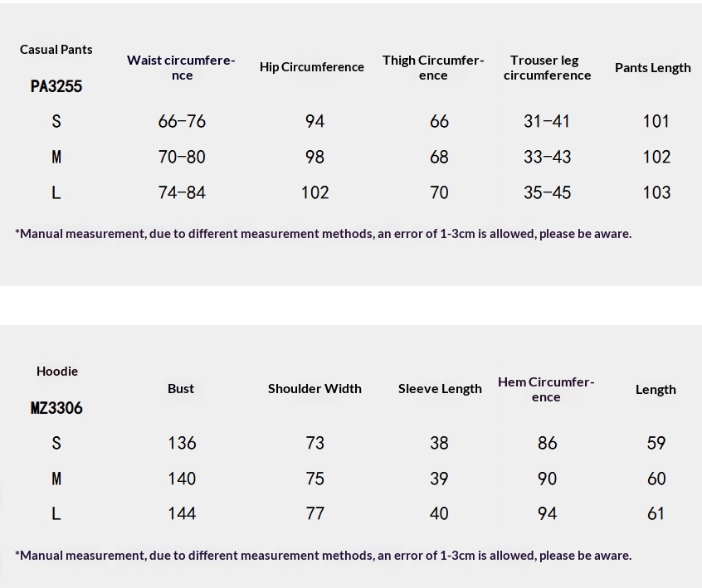Viewport: 702px width, 588px height.
Task: Select the Bust column header
Action: click(181, 388)
